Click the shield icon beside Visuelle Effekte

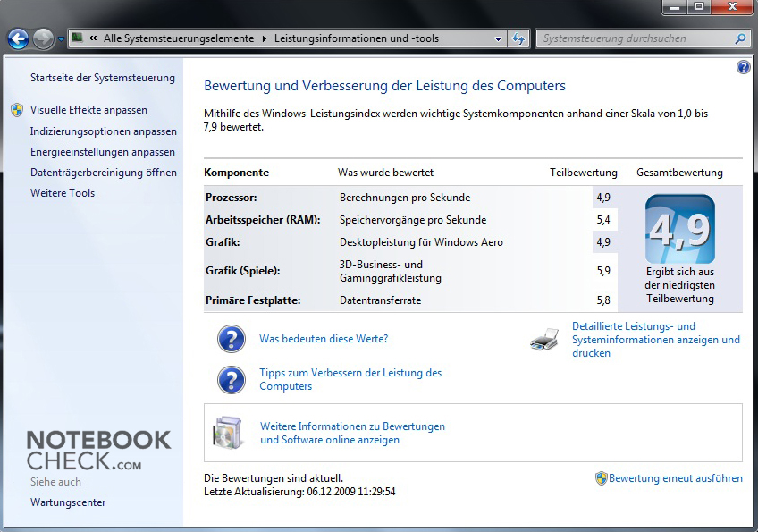tap(17, 110)
